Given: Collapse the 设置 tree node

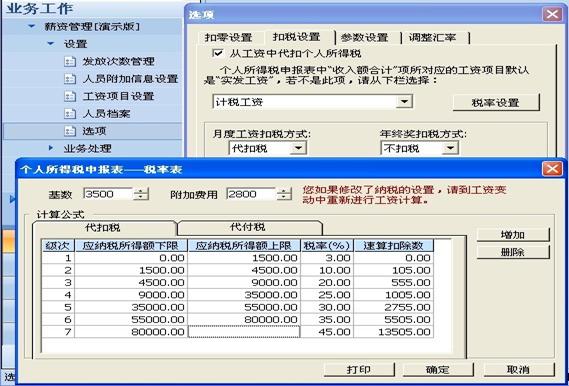Looking at the screenshot, I should coord(50,44).
